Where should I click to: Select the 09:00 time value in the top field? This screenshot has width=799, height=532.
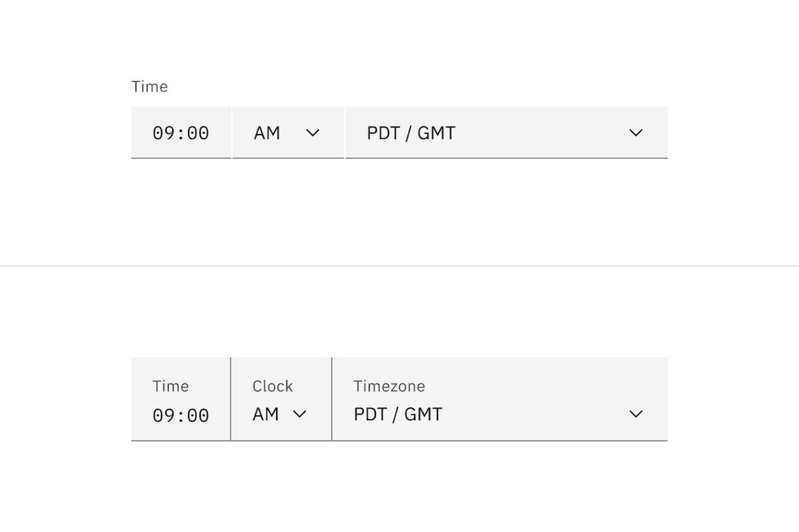[x=181, y=132]
